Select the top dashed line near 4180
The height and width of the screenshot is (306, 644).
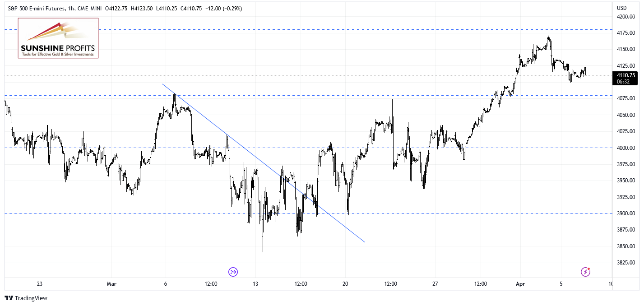[307, 29]
